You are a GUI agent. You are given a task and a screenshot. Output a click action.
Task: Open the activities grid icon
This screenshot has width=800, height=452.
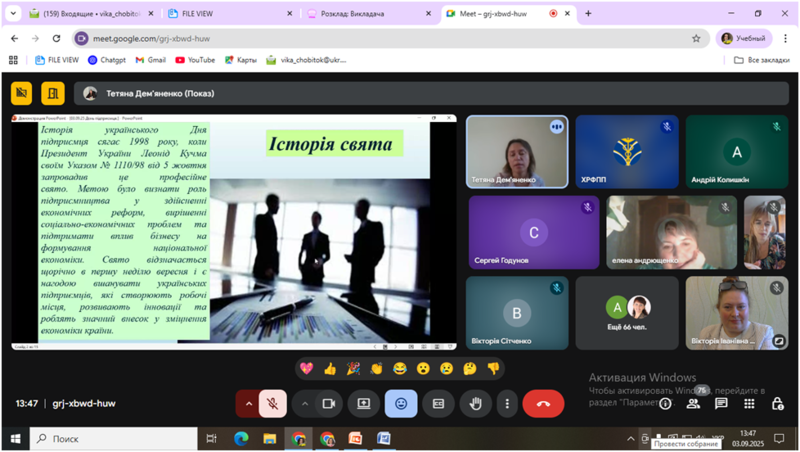[x=749, y=404]
